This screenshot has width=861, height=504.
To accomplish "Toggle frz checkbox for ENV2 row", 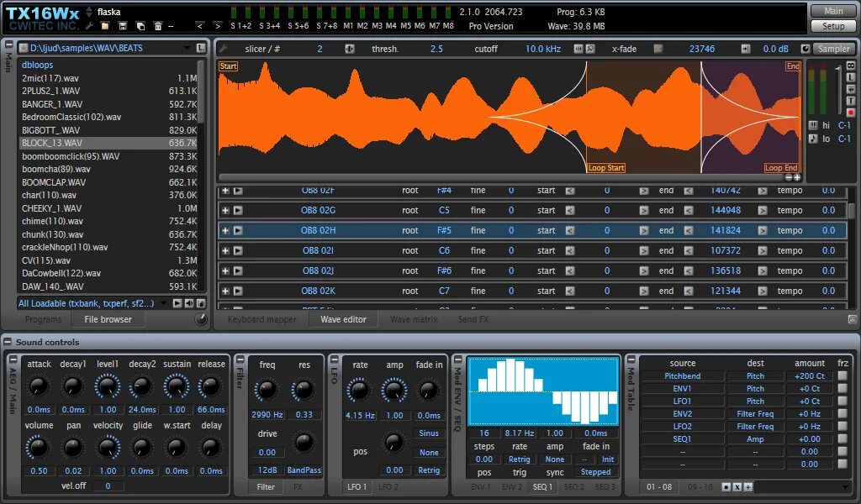I will pyautogui.click(x=843, y=413).
